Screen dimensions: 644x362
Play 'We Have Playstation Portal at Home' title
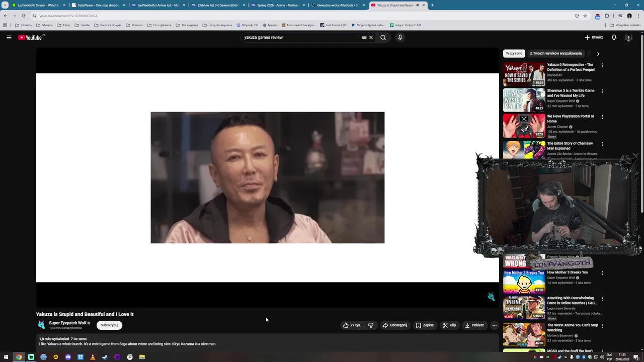pyautogui.click(x=571, y=119)
